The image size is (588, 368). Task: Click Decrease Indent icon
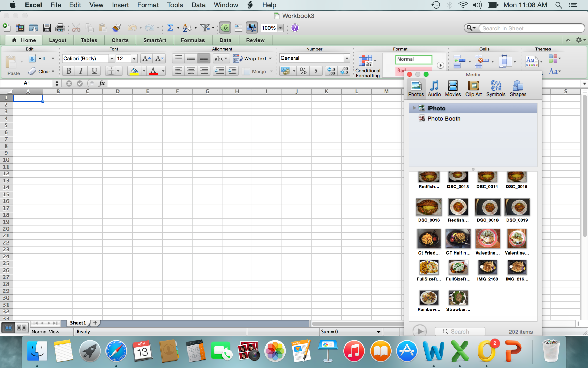[x=219, y=71]
